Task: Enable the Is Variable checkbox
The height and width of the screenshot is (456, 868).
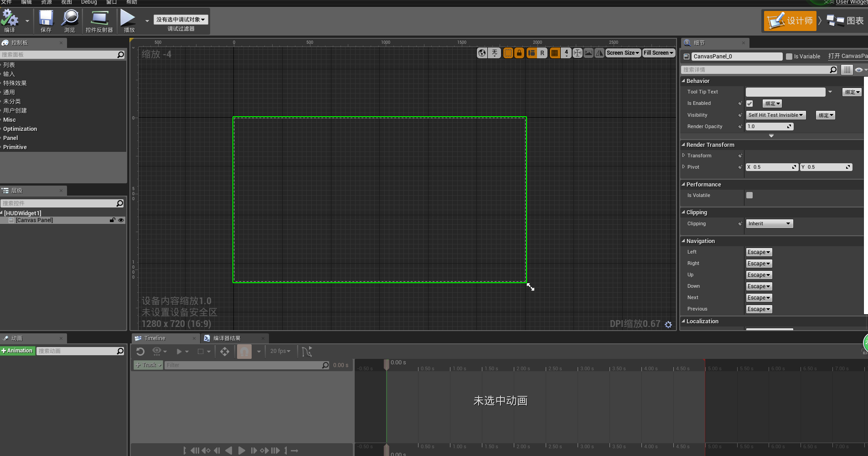Action: [790, 56]
